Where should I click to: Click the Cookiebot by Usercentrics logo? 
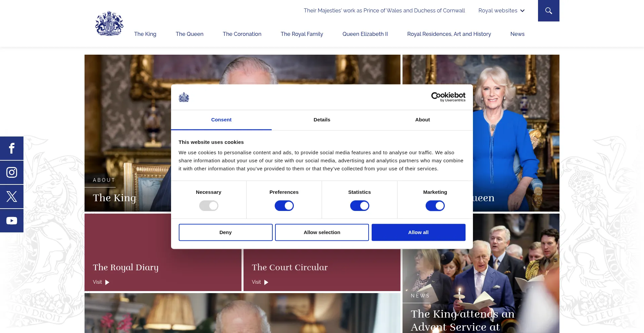[448, 97]
